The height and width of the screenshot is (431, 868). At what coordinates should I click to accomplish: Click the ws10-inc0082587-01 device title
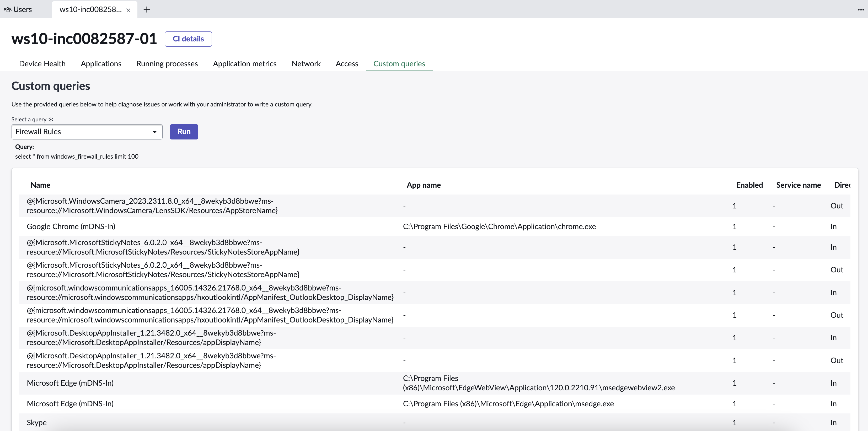84,39
